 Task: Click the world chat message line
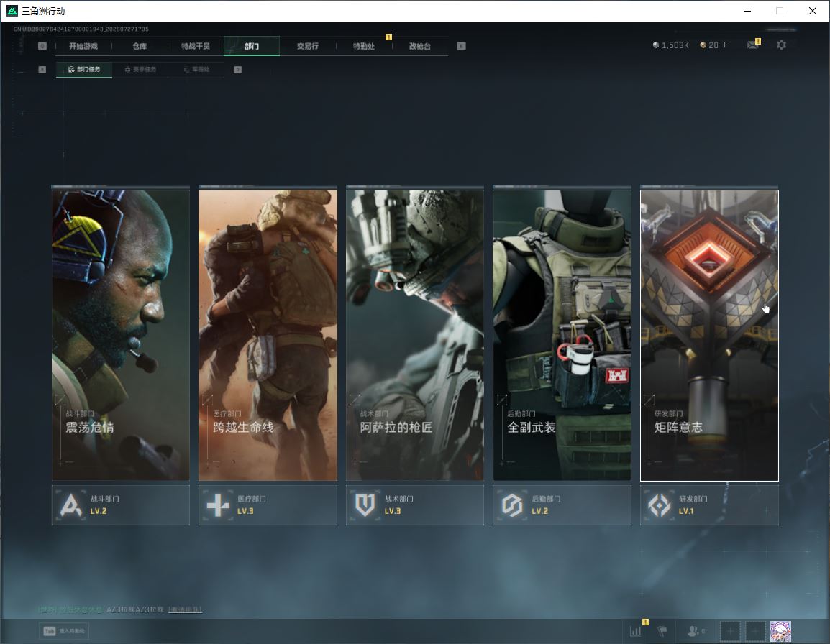tap(119, 609)
